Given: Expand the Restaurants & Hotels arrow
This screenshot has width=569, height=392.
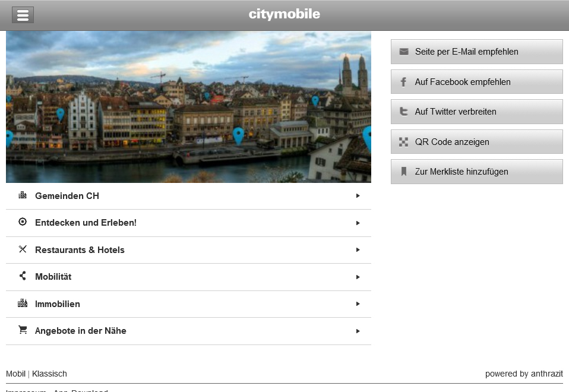Looking at the screenshot, I should coord(358,249).
